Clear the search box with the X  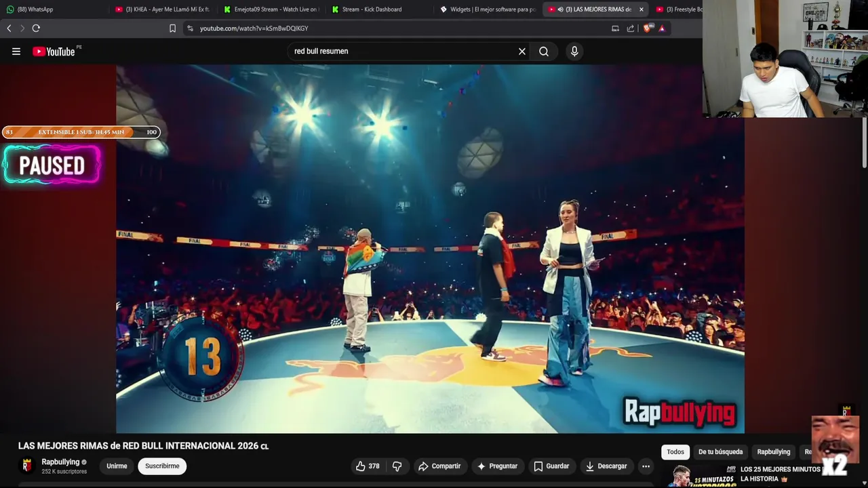click(x=522, y=52)
